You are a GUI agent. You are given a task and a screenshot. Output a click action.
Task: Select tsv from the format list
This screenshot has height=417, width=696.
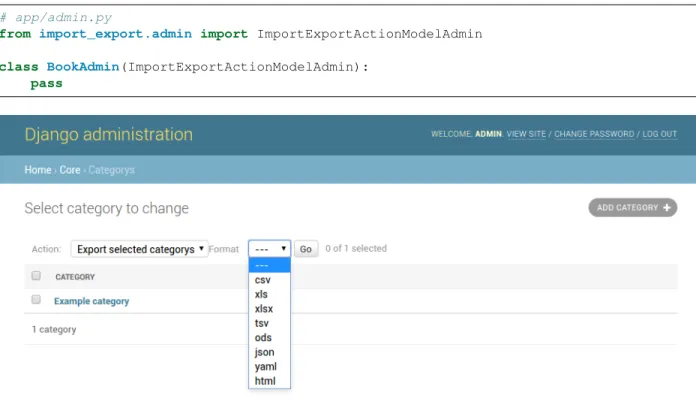pos(269,323)
